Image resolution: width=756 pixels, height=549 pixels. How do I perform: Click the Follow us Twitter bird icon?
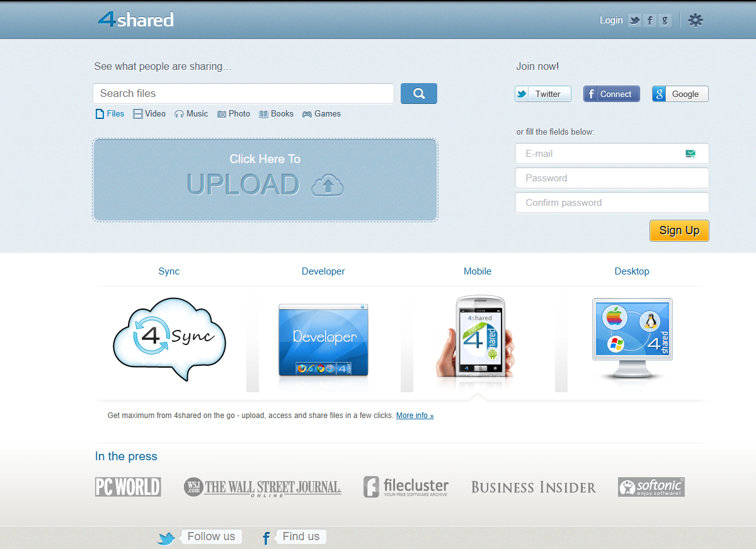pos(166,538)
